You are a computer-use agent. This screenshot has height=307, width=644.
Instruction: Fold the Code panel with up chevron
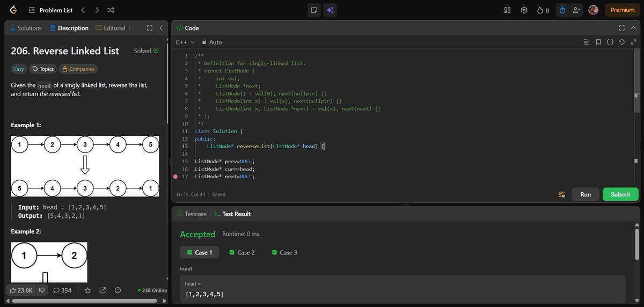tap(633, 28)
